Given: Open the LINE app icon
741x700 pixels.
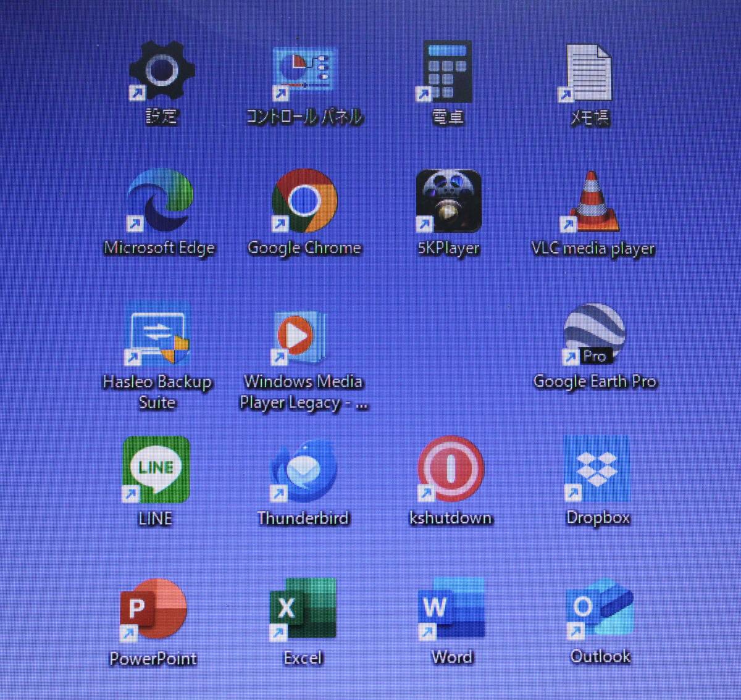Looking at the screenshot, I should click(x=156, y=469).
